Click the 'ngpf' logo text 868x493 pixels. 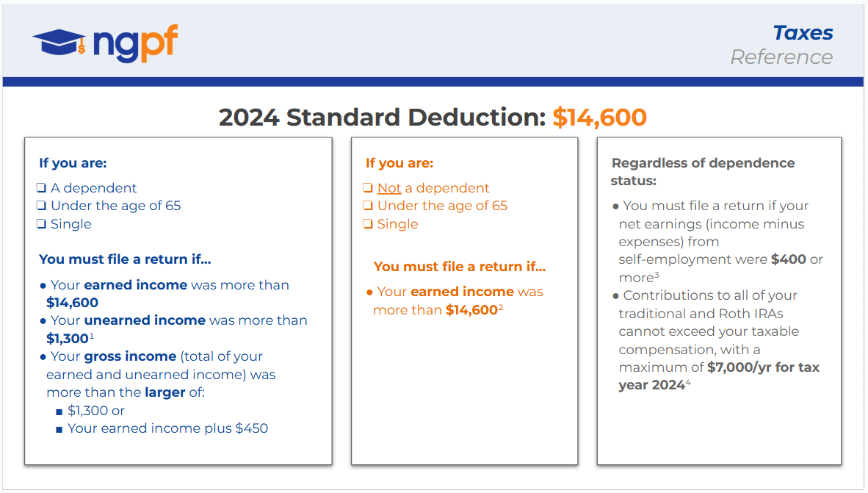point(135,43)
